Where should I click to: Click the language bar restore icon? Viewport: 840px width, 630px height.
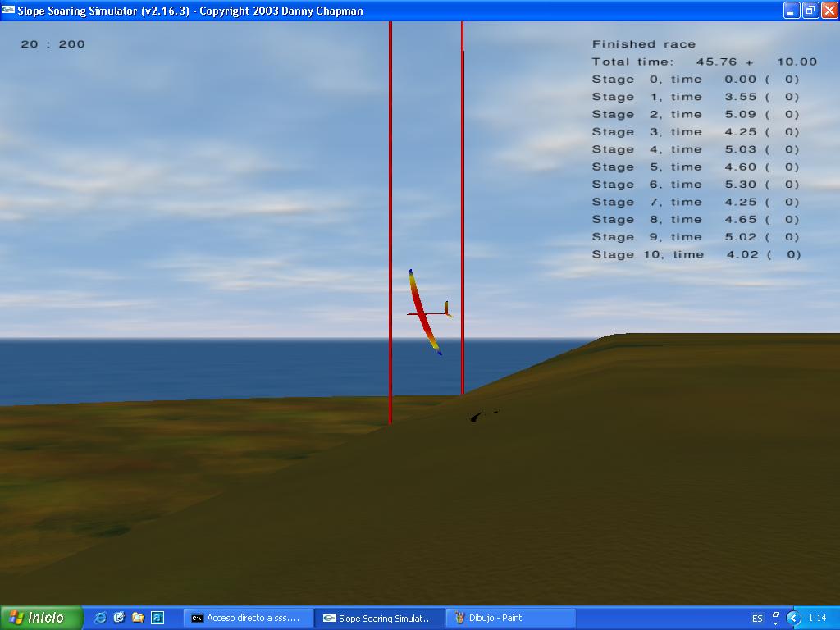776,614
